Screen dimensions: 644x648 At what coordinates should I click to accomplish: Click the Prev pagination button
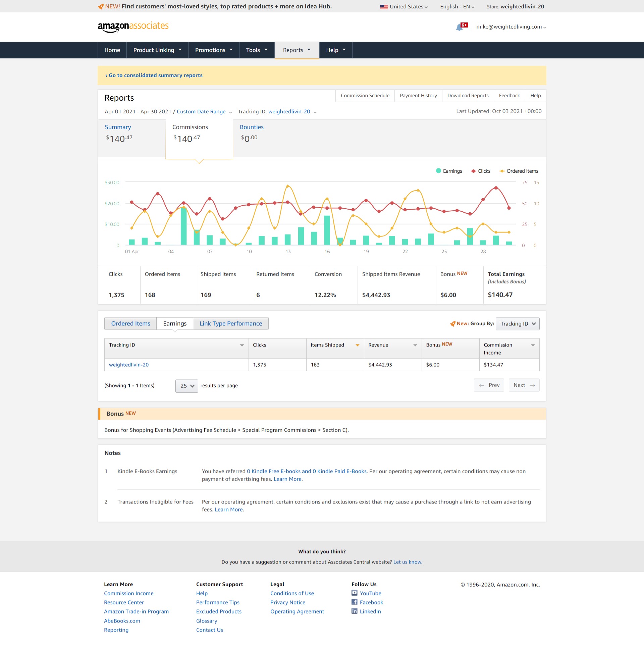click(489, 385)
